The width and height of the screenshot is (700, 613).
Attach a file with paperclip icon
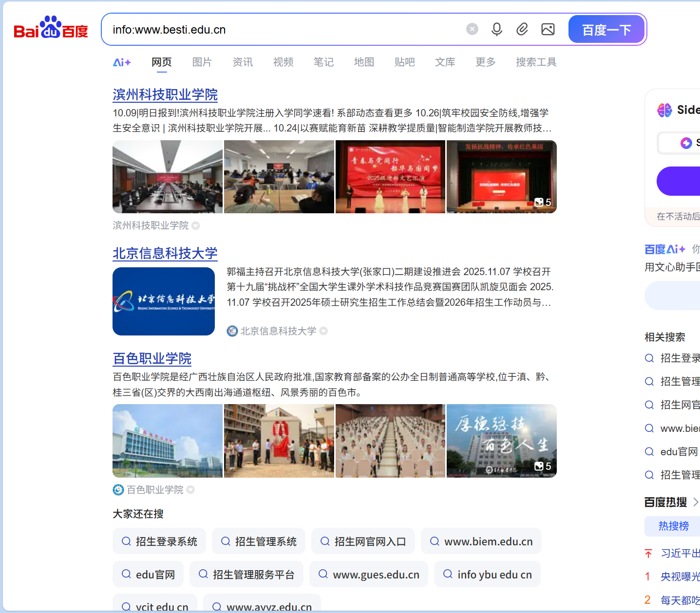(522, 29)
